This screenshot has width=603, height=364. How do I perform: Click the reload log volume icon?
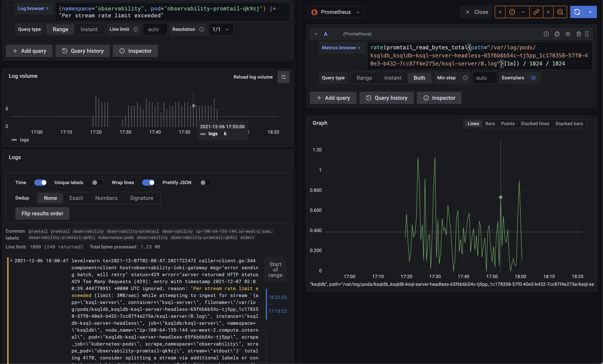283,77
